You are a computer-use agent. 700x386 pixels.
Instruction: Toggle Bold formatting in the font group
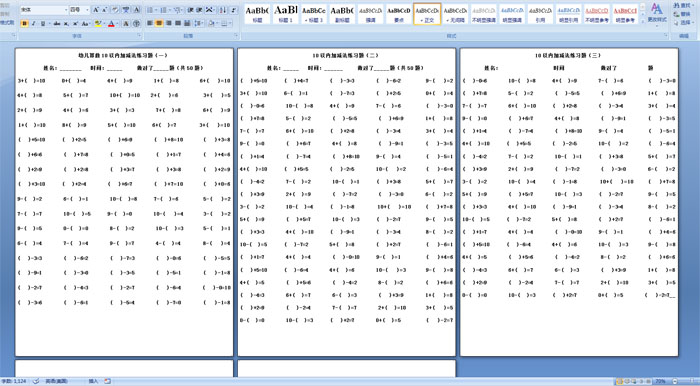pyautogui.click(x=25, y=23)
